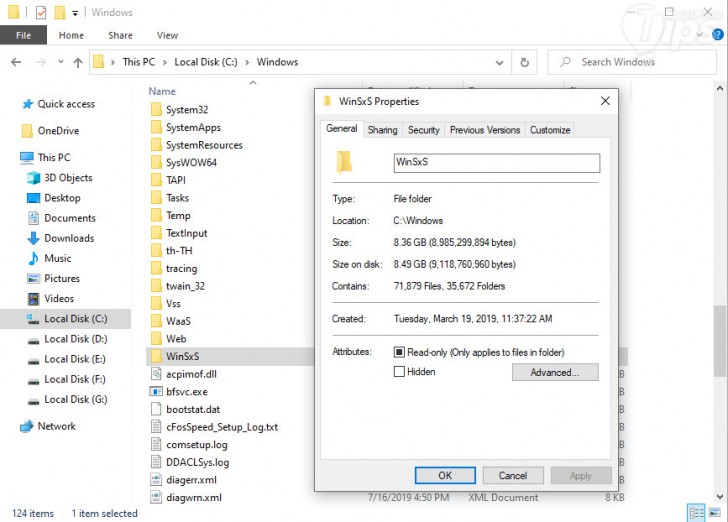Select cFosSpeed_Setup_Log.txt file
The height and width of the screenshot is (522, 728).
tap(214, 427)
